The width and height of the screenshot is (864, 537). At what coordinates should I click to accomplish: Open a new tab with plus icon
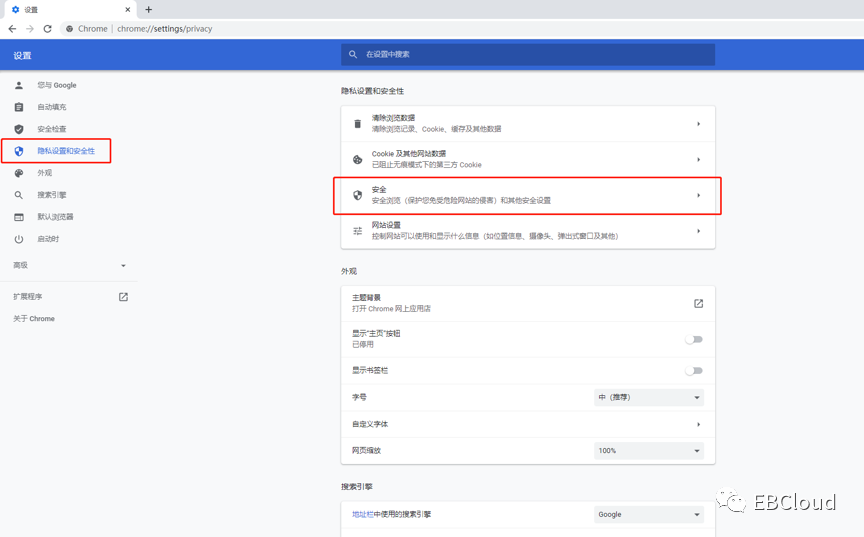point(149,9)
